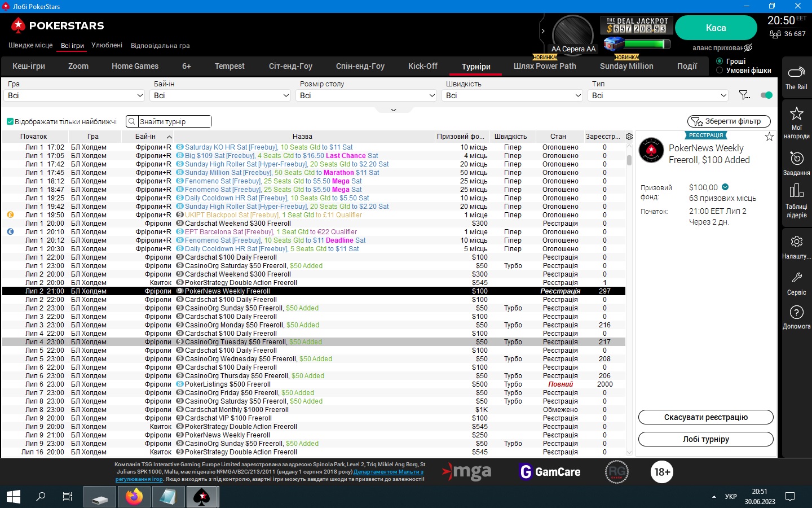Image resolution: width=812 pixels, height=508 pixels.
Task: Open Відповідальна гра menu item
Action: point(160,46)
